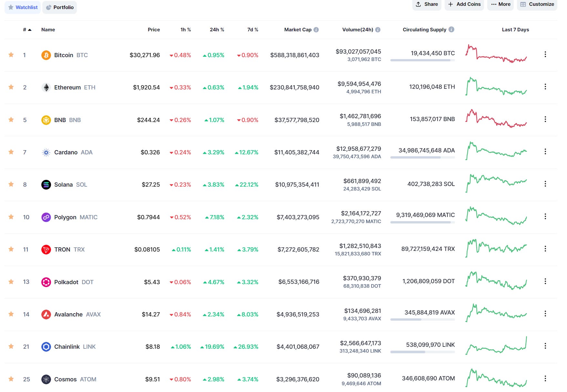
Task: Click Chainlink circulating supply progress bar
Action: tap(422, 352)
